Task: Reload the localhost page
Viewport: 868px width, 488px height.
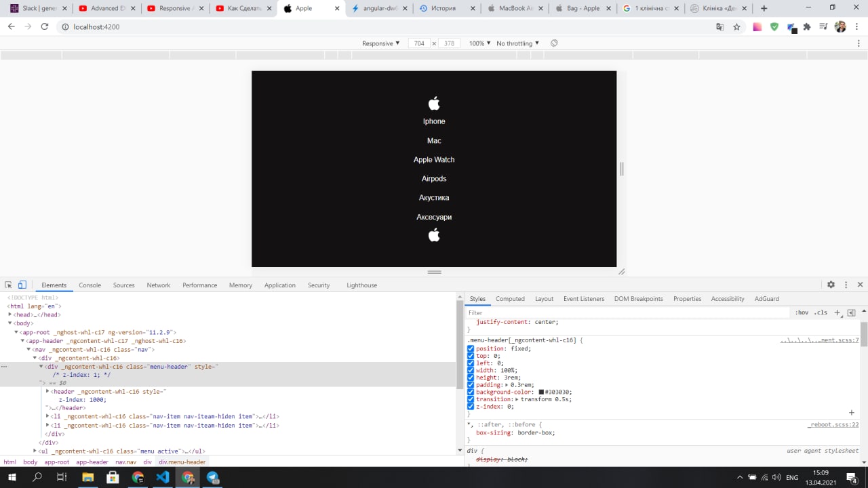Action: click(x=45, y=26)
